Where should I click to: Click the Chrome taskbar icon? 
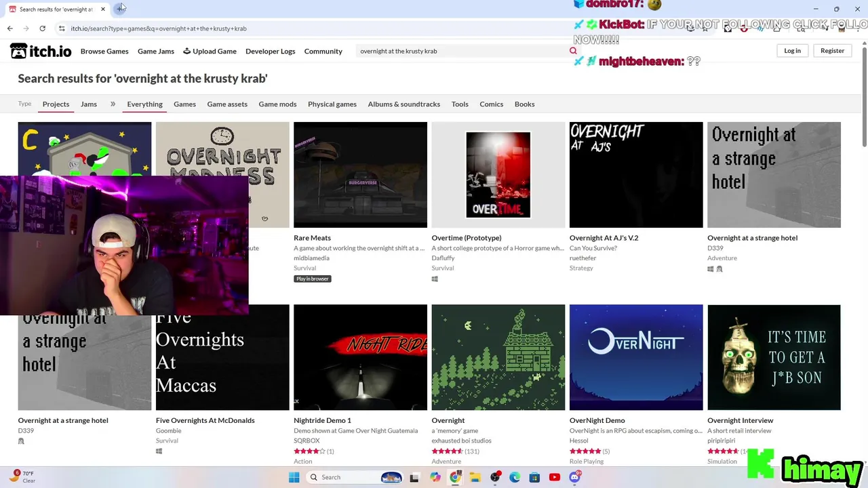coord(455,477)
